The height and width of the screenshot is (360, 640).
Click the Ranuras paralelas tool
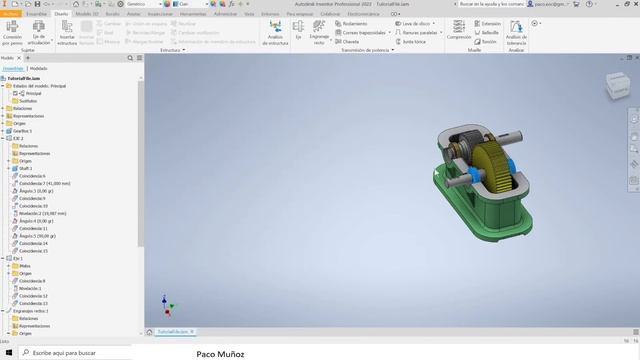tap(416, 33)
